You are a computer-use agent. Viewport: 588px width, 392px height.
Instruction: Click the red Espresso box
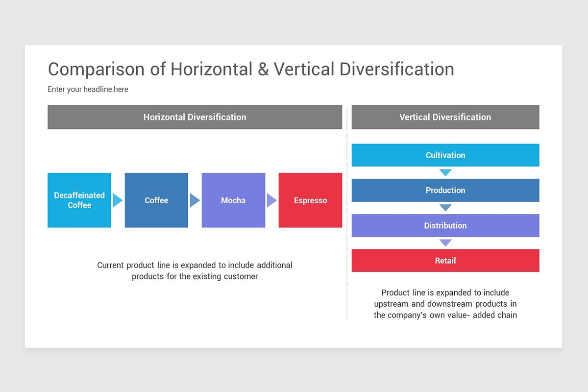click(310, 200)
